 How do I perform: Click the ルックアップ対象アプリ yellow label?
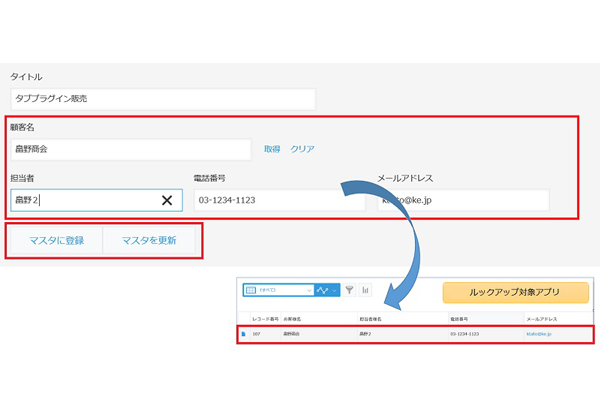click(515, 293)
